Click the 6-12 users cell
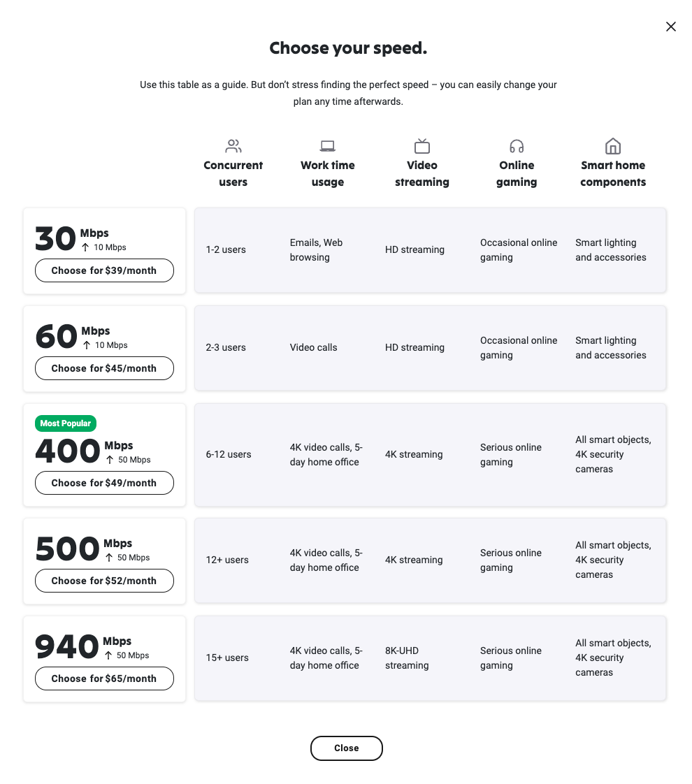 [x=229, y=454]
